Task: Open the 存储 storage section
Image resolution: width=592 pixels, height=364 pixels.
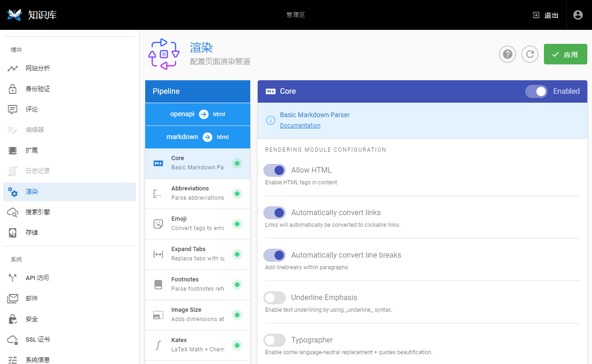Action: tap(32, 232)
